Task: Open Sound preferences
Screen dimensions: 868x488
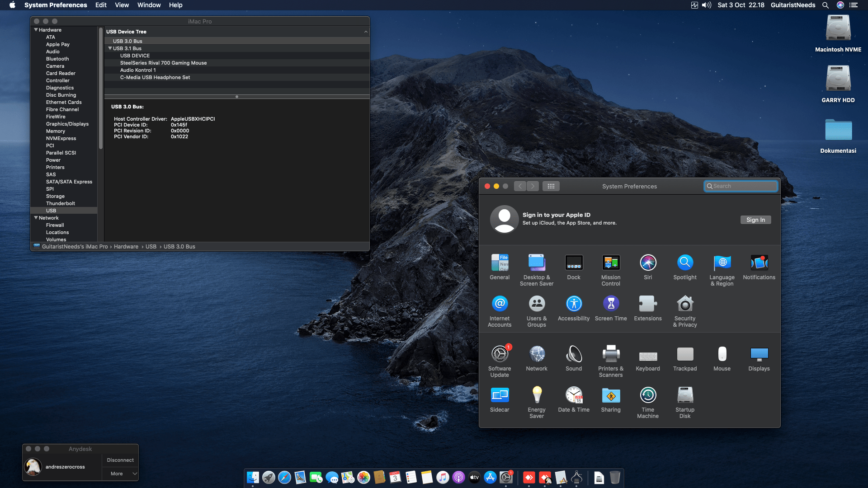Action: pyautogui.click(x=574, y=358)
